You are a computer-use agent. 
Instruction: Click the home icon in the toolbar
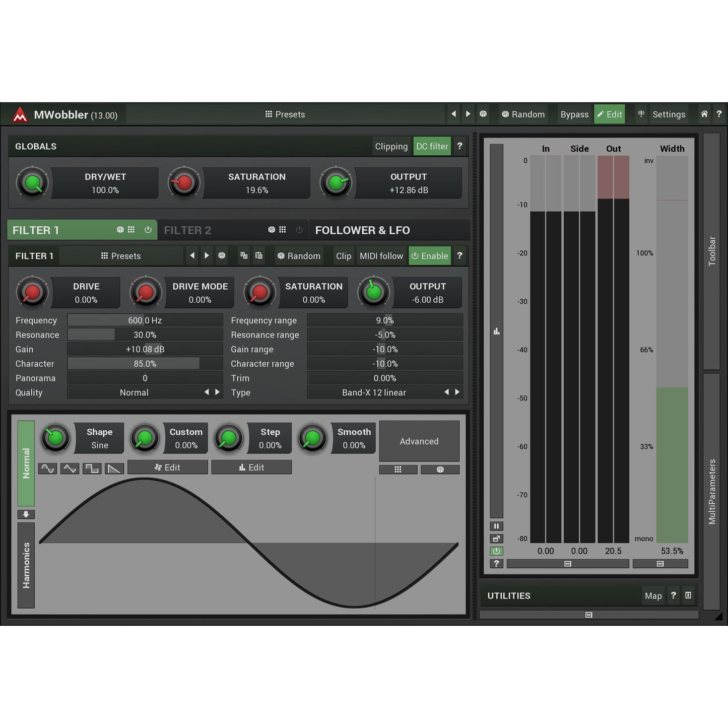704,114
